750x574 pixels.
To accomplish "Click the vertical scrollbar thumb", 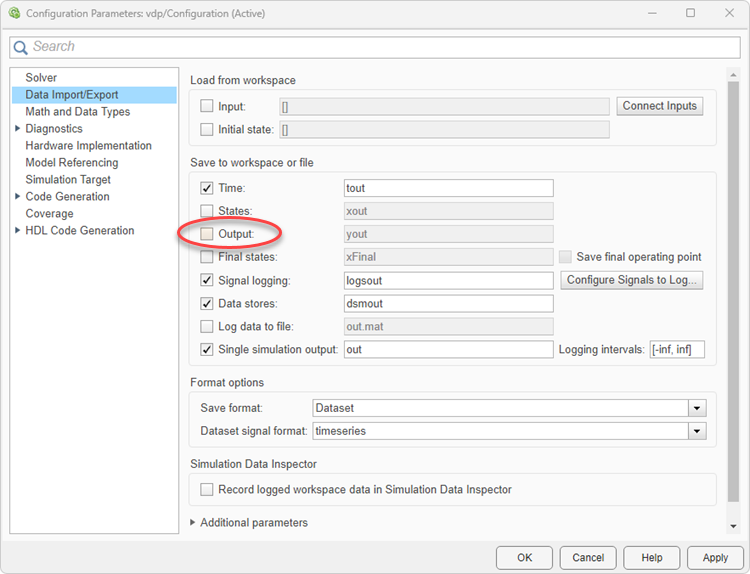I will pos(733,292).
